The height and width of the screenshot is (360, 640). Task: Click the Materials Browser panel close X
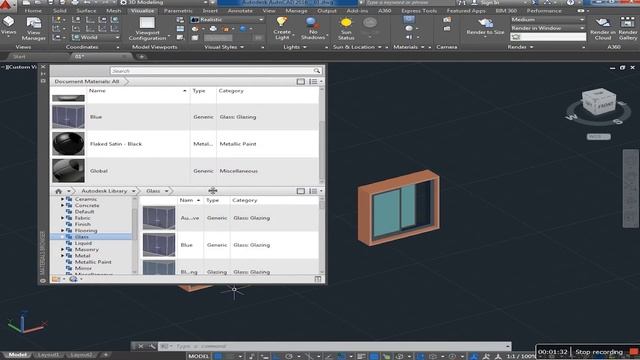tap(43, 67)
